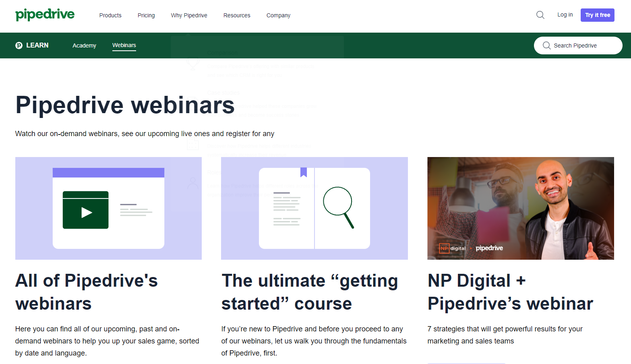Click the LEARN logo icon
Viewport: 631px width, 364px height.
pyautogui.click(x=19, y=45)
